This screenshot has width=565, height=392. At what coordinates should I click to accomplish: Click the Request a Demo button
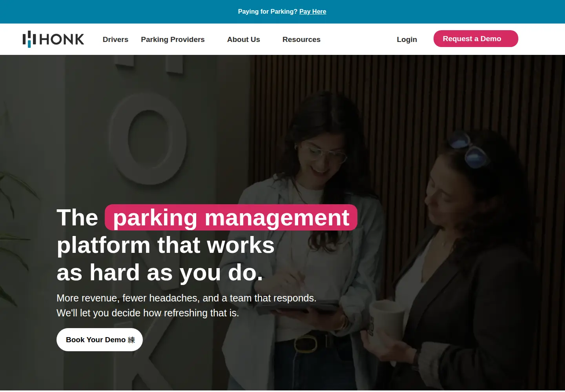click(476, 39)
